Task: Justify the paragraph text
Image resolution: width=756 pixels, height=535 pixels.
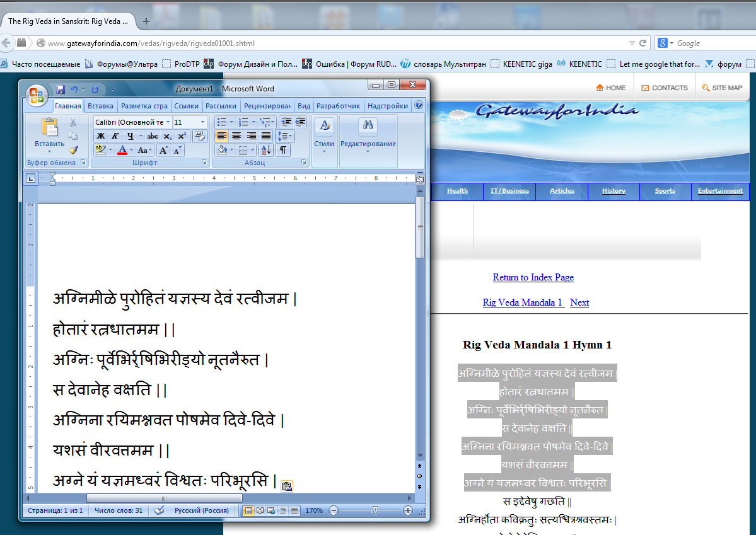Action: [x=265, y=136]
